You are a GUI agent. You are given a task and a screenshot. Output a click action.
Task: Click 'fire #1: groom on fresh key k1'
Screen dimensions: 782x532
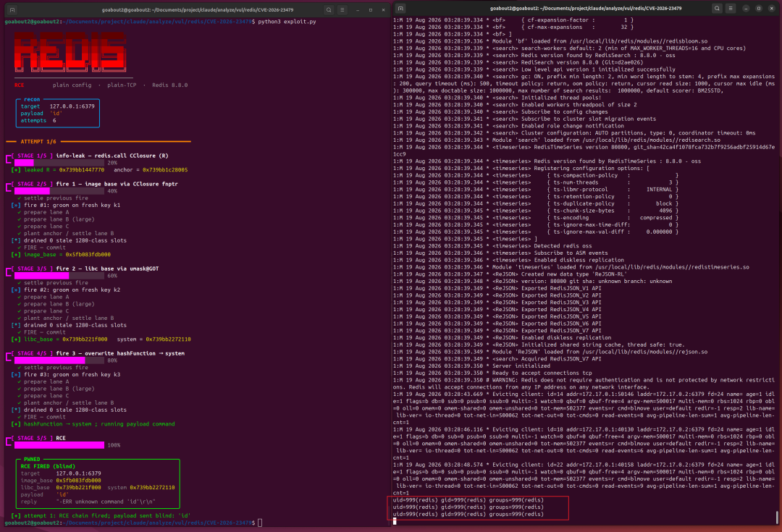[72, 205]
